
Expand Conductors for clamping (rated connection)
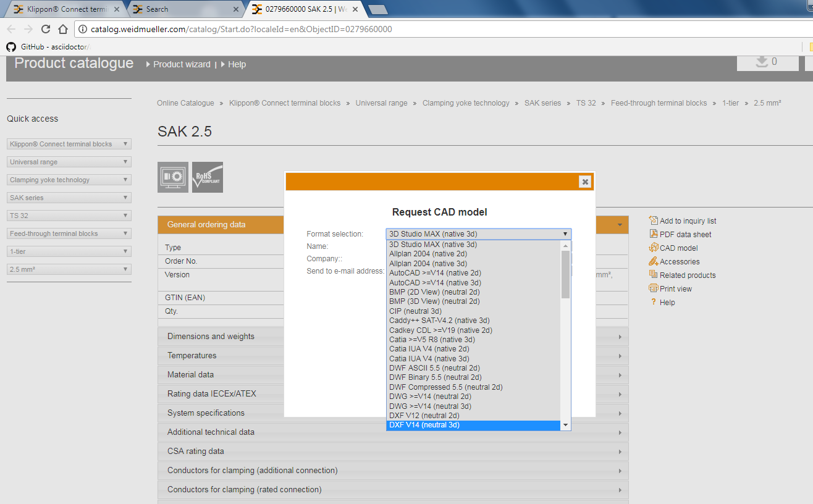(x=393, y=490)
